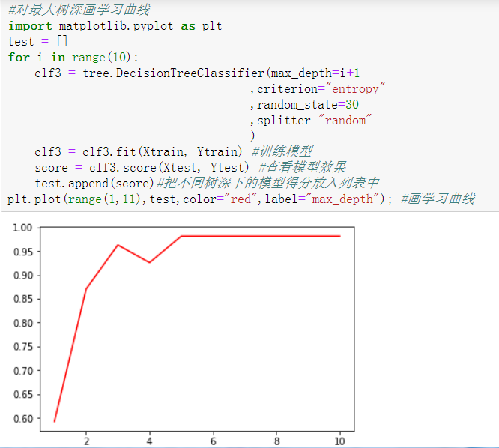
Task: Click the comment '#训练模型'
Action: tap(282, 151)
